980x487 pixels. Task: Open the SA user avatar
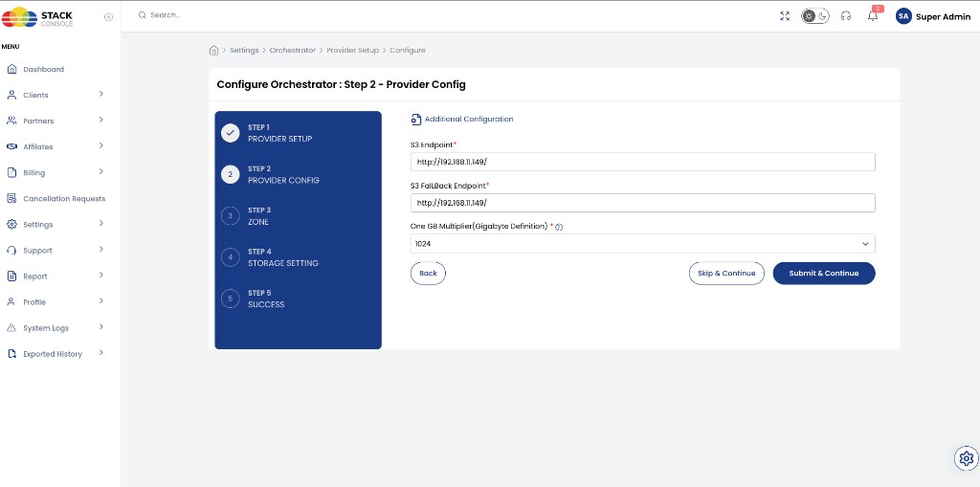[x=903, y=16]
